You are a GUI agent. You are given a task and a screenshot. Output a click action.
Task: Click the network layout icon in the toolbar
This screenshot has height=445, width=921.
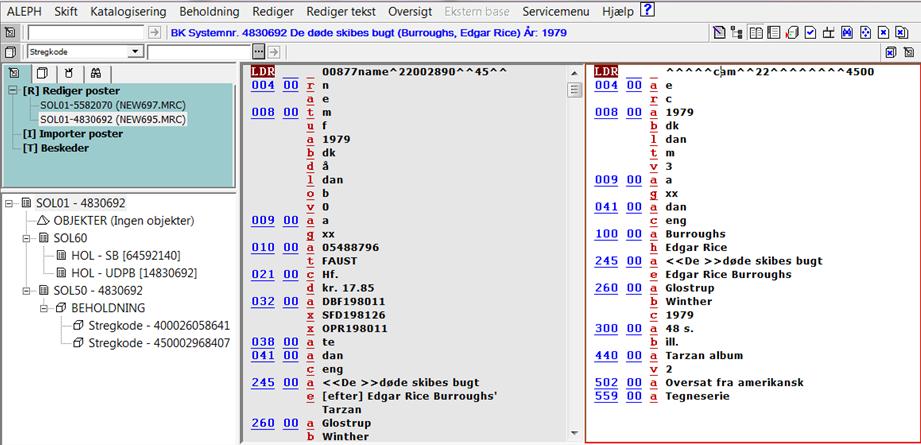[828, 33]
